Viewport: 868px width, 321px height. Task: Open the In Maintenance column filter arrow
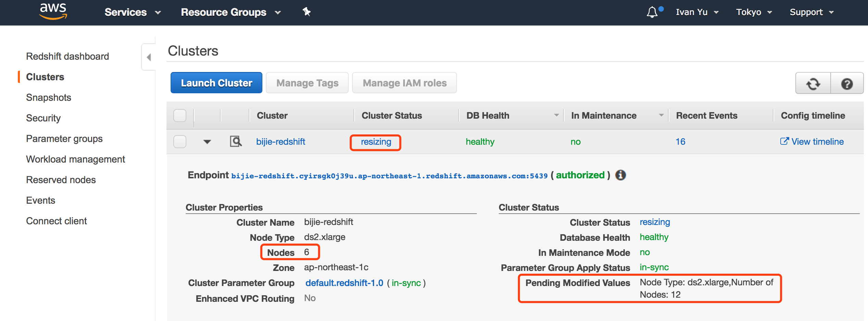[661, 115]
